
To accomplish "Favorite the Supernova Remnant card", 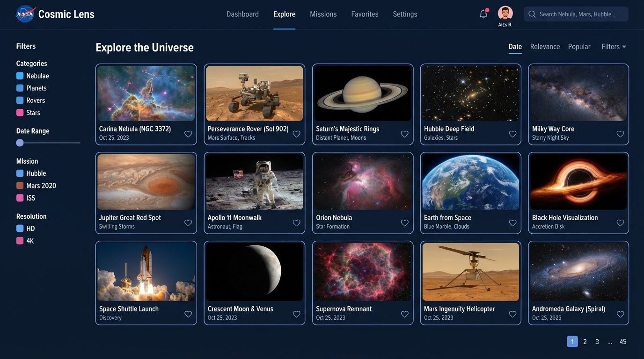I will coord(405,314).
